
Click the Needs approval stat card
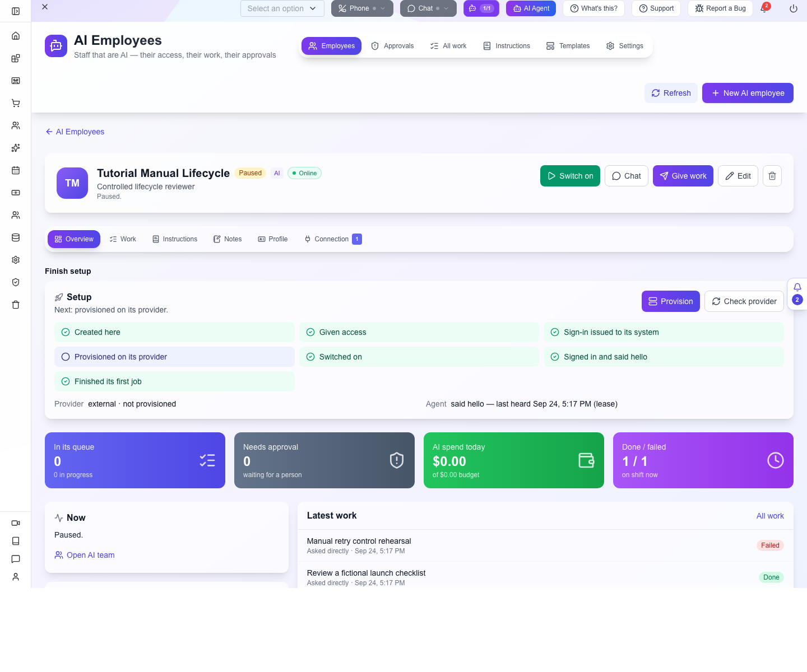pos(324,460)
